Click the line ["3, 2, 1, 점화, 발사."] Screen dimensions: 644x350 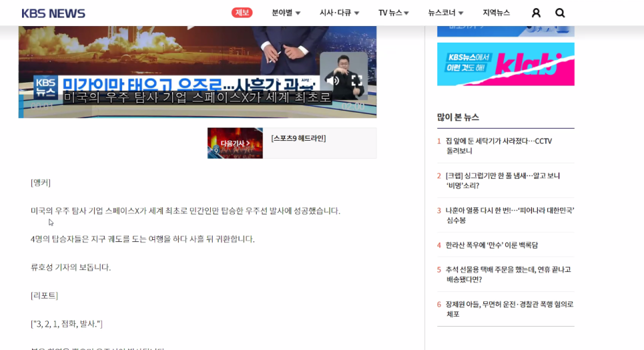pos(67,324)
